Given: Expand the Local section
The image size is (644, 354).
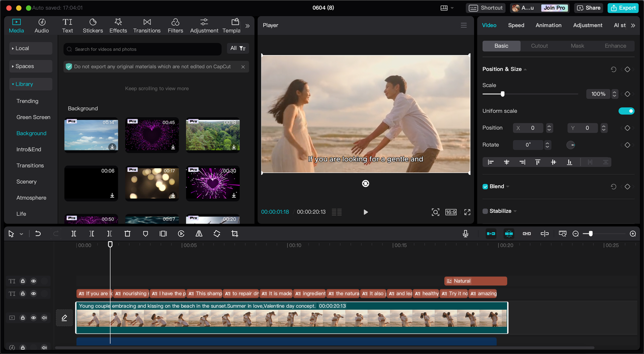Looking at the screenshot, I should pos(31,48).
